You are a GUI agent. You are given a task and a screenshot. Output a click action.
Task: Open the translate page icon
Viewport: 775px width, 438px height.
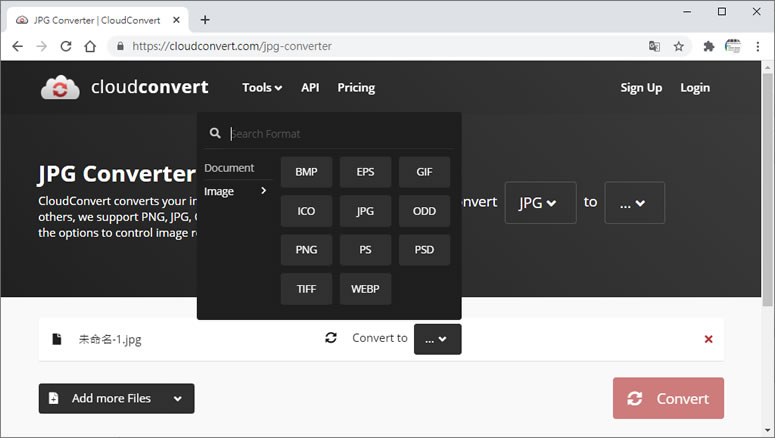[654, 46]
